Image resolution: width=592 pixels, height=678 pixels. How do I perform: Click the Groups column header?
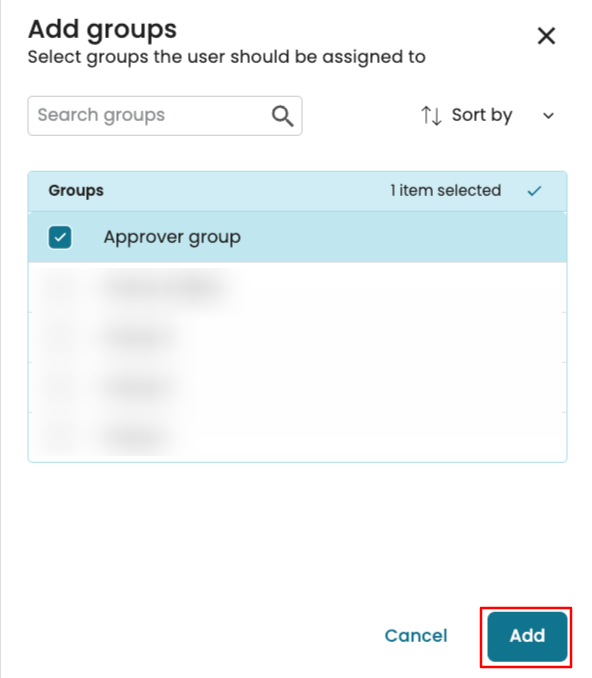click(x=76, y=190)
